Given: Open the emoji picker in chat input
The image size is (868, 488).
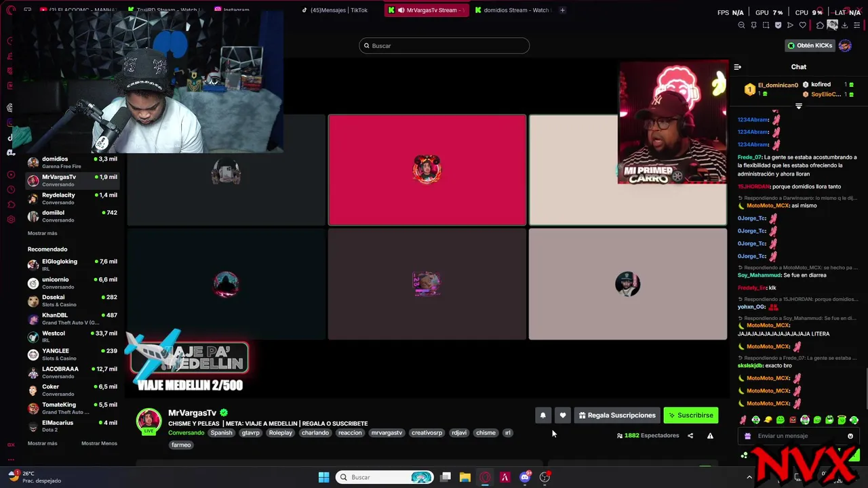Looking at the screenshot, I should (x=850, y=436).
